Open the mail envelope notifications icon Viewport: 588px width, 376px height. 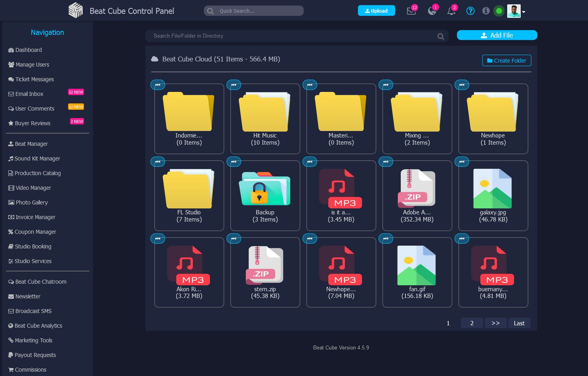click(x=411, y=11)
